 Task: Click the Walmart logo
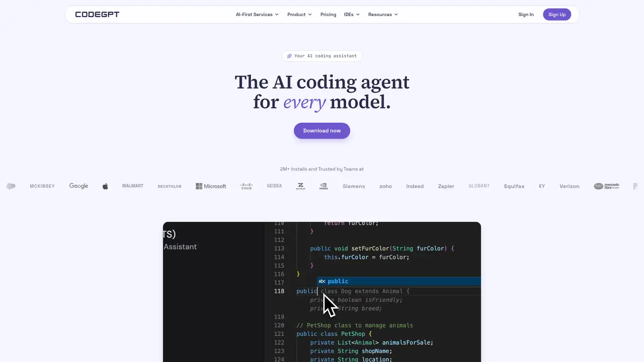coord(133,186)
